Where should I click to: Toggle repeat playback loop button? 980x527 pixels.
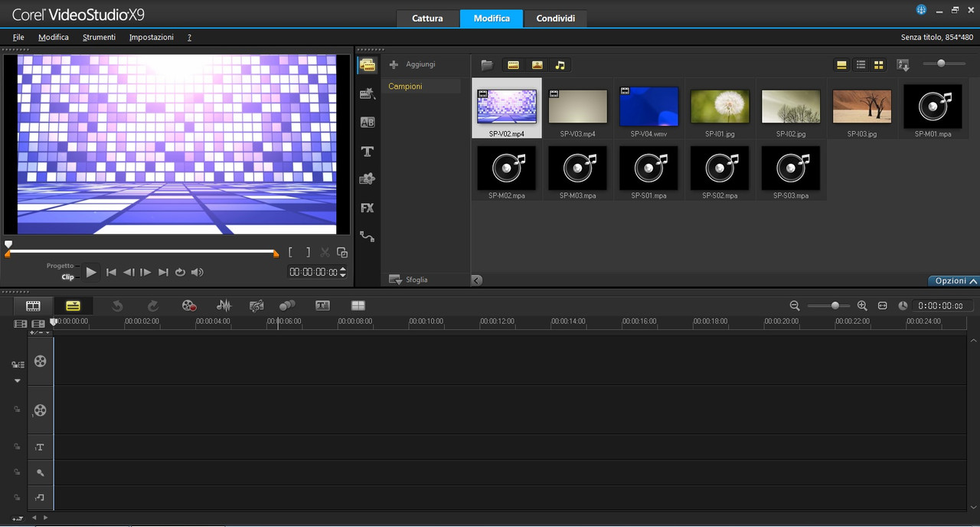pyautogui.click(x=180, y=272)
